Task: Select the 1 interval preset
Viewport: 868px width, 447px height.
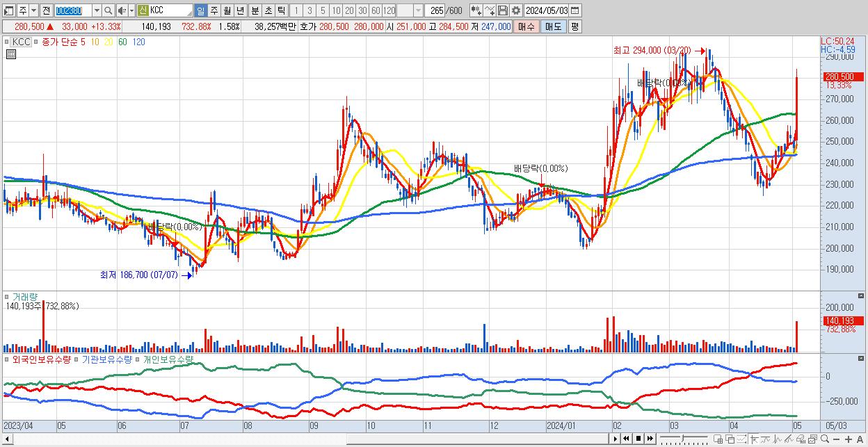Action: [296, 10]
